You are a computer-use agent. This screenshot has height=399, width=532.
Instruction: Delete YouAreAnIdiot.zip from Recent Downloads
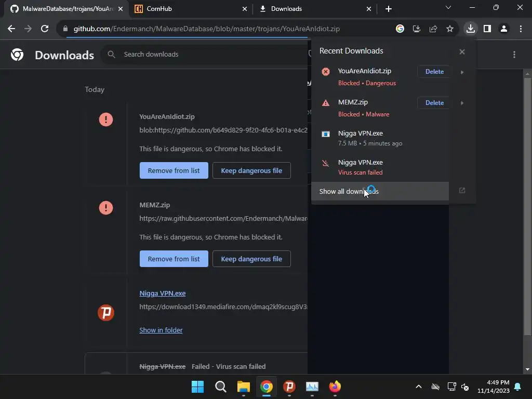pyautogui.click(x=434, y=72)
